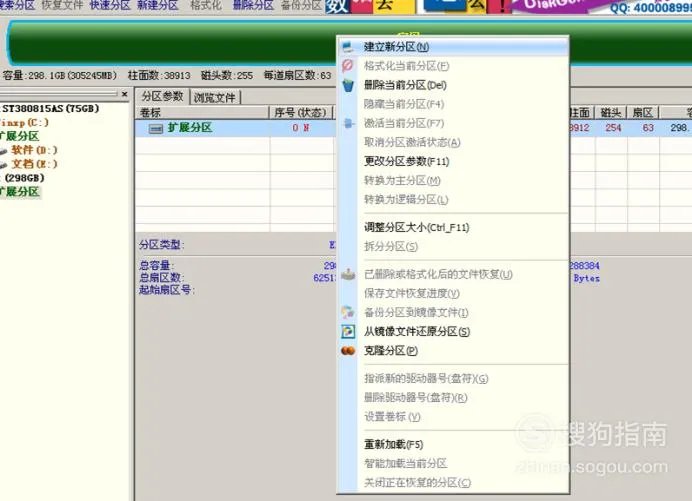The image size is (692, 501).
Task: Click the activate icon beside 激活当前分区
Action: coord(348,123)
